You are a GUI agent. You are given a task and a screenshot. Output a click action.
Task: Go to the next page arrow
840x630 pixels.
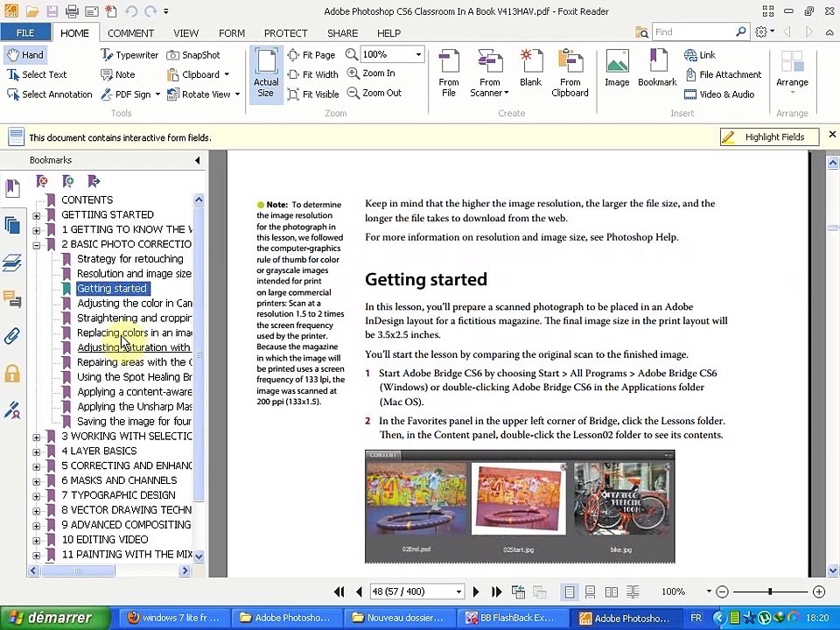pyautogui.click(x=475, y=592)
